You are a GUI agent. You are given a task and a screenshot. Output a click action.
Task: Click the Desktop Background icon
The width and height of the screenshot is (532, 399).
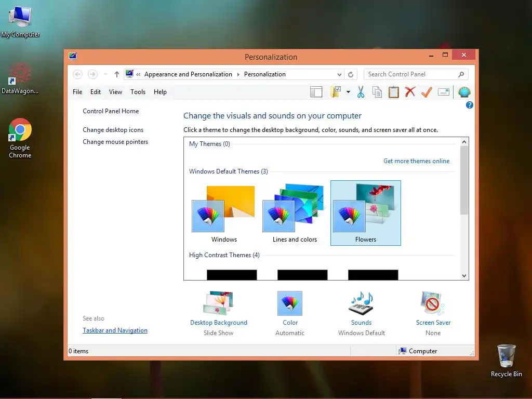219,303
